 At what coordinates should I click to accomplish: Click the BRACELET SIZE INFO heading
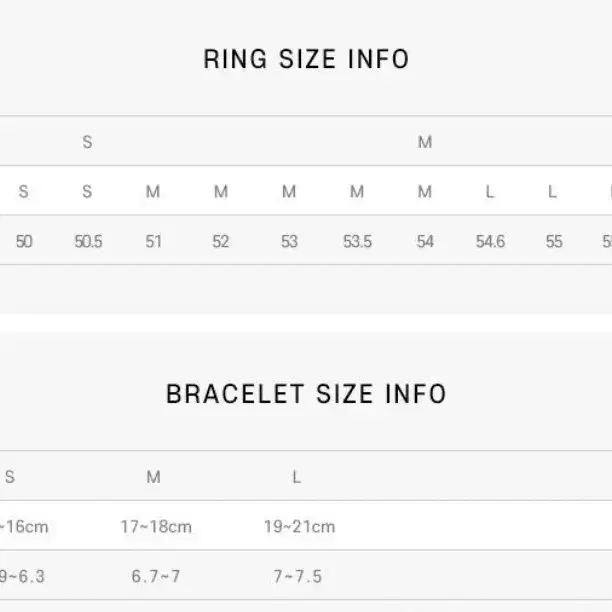(x=306, y=394)
